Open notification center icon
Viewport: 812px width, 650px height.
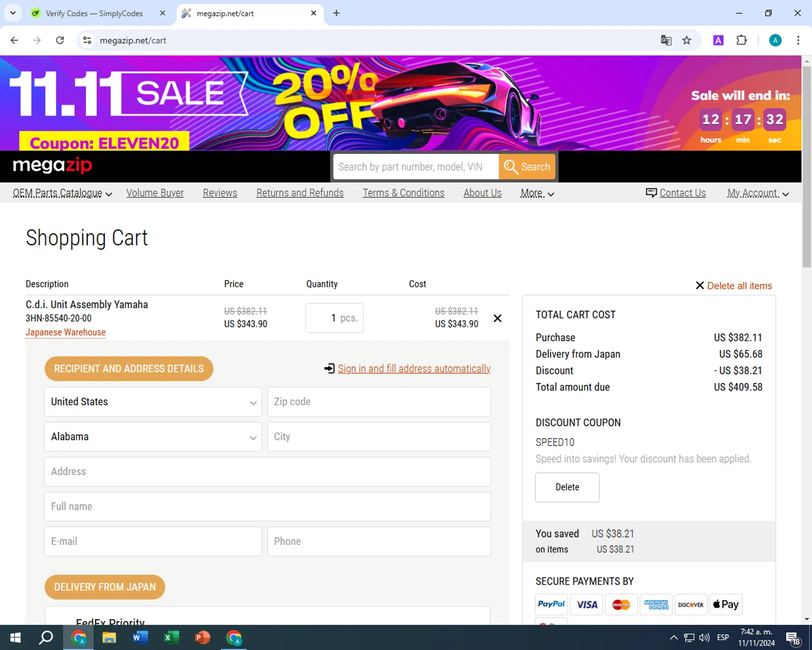click(x=793, y=638)
